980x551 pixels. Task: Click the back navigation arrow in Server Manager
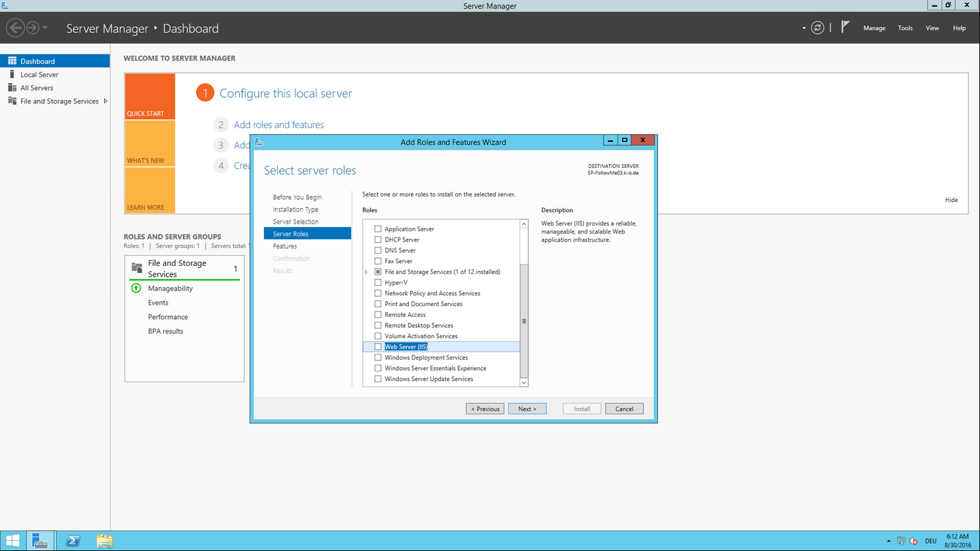point(15,28)
